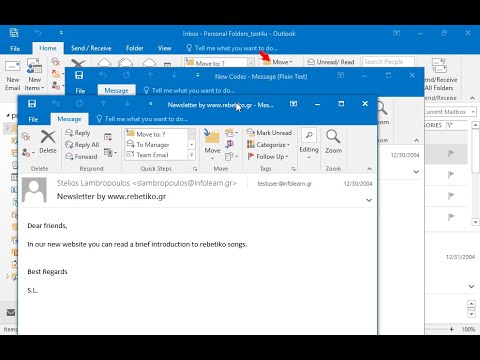Click the Newsletter sender email address slambropoulos@infolearn.gr
The image size is (480, 360).
point(184,183)
